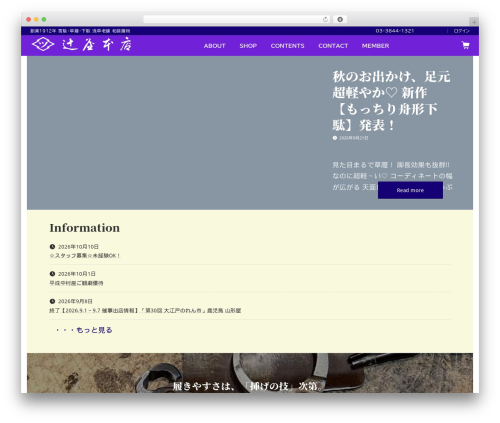
Task: Navigate to the MEMBER section
Action: coord(375,46)
